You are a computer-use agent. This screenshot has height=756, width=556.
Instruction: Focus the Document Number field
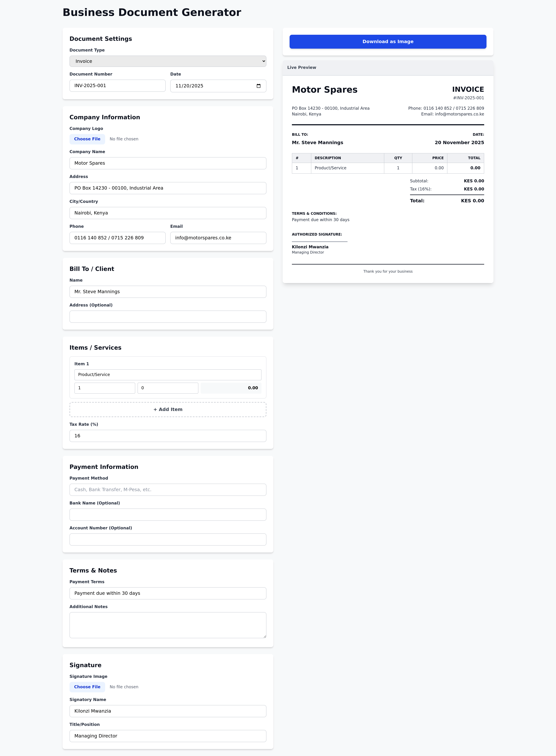(x=117, y=86)
